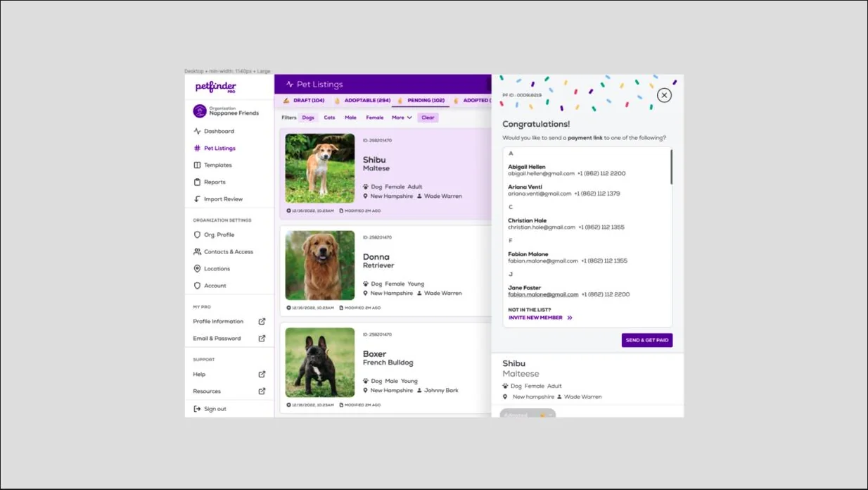Toggle the Male filter
868x490 pixels.
click(350, 118)
